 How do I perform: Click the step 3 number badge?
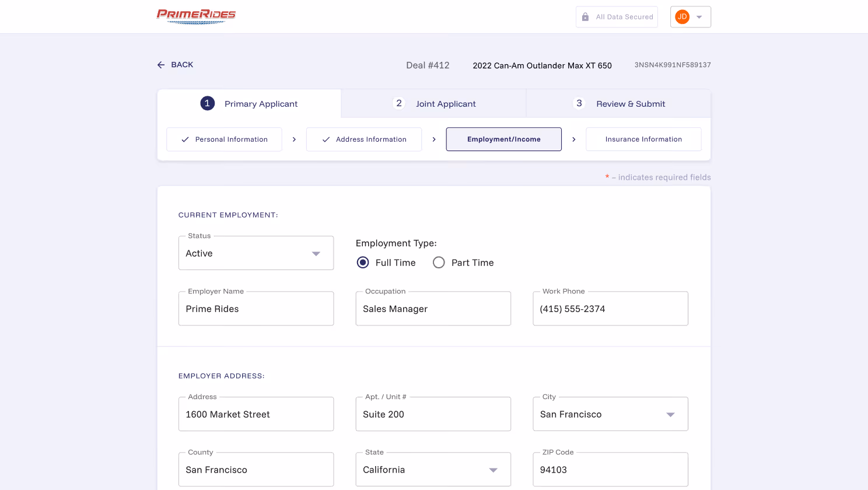[579, 103]
